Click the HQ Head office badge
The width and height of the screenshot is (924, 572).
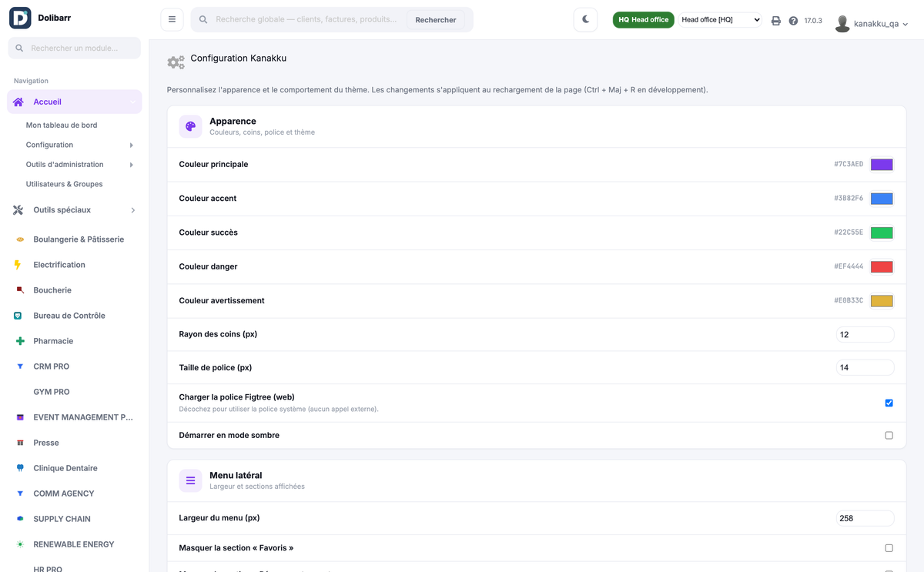pyautogui.click(x=644, y=20)
